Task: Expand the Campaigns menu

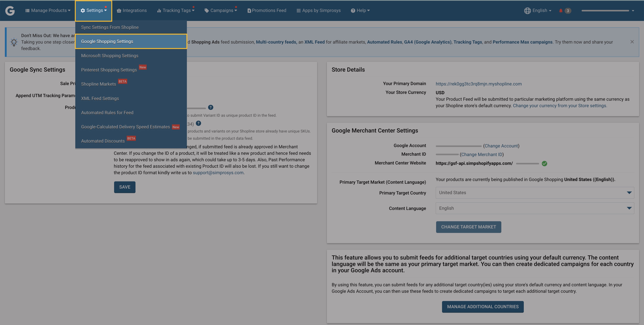Action: tap(221, 10)
